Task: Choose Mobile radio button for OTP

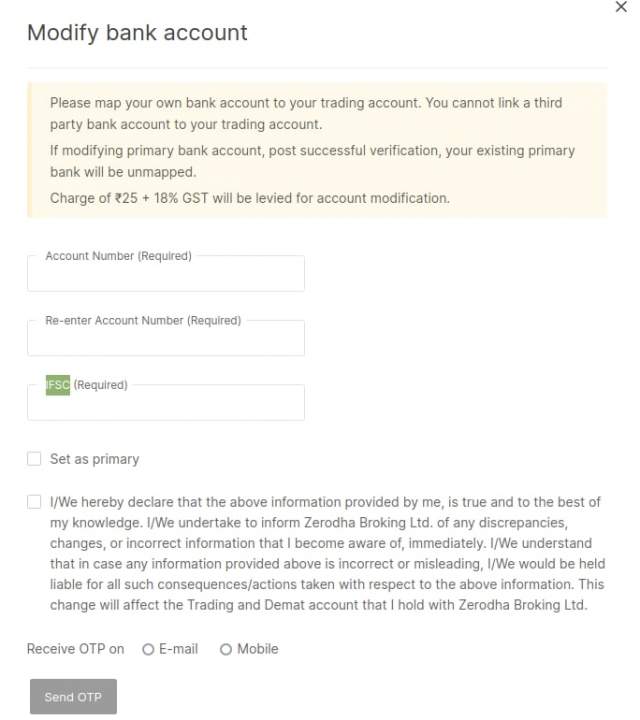Action: (226, 650)
